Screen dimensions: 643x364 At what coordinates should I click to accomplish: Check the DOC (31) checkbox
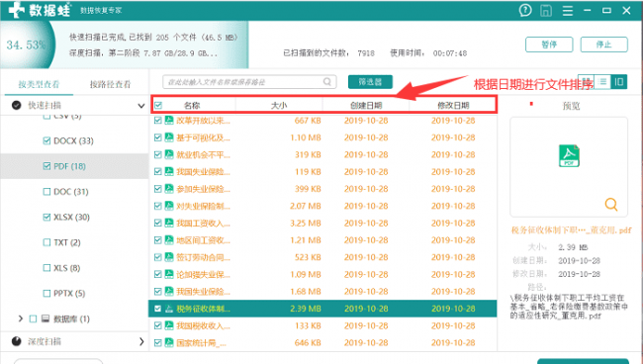(x=46, y=192)
